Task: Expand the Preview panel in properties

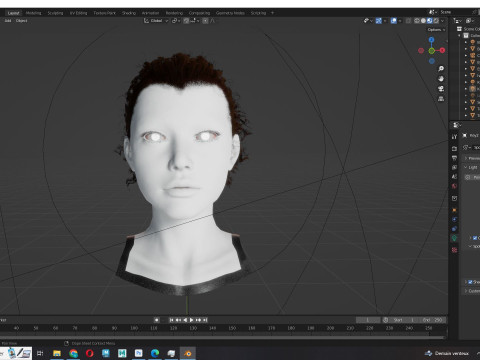Action: (466, 158)
